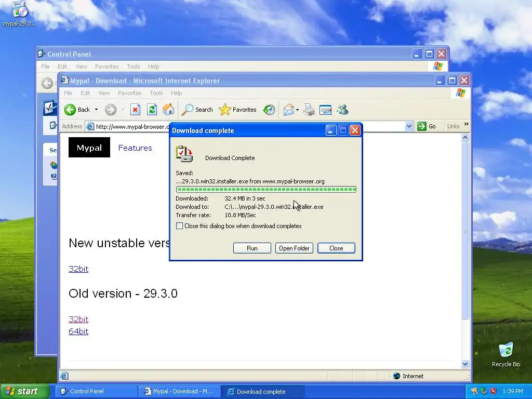532x399 pixels.
Task: Switch to Download complete taskbar button
Action: (x=262, y=391)
